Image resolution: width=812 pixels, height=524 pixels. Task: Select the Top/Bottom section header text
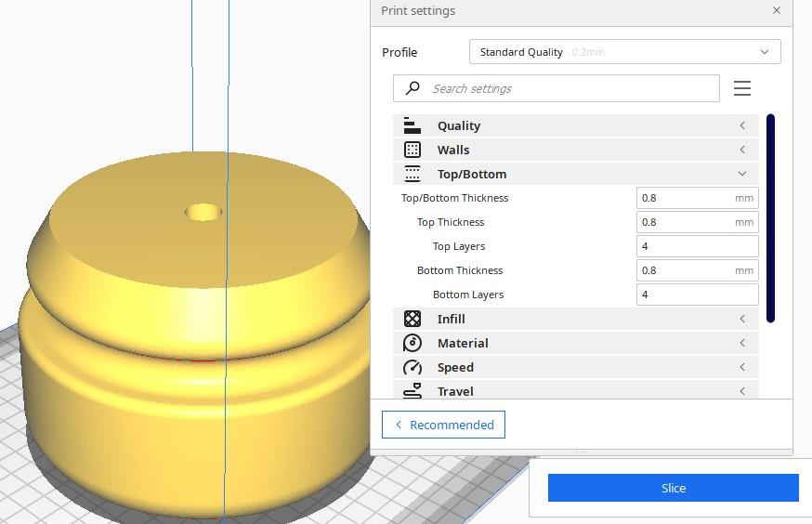coord(472,174)
